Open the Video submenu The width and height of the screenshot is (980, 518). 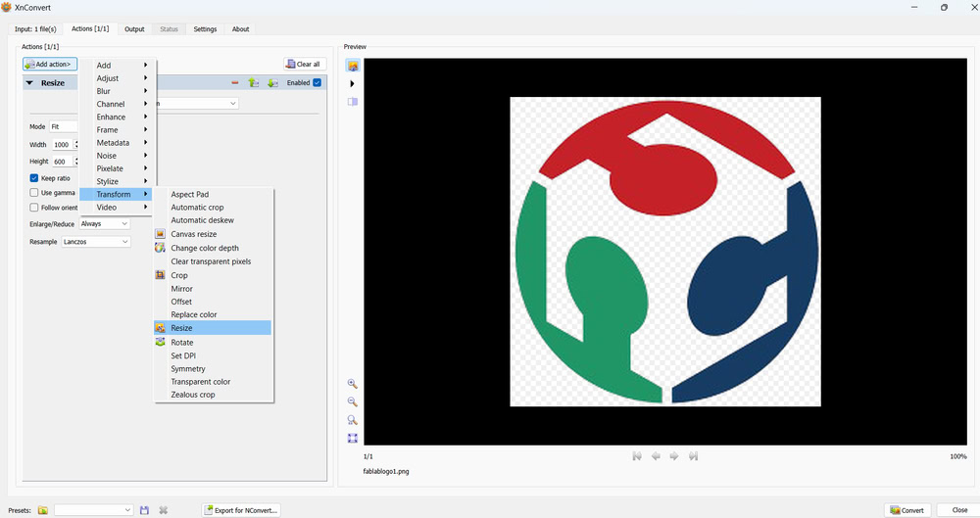[116, 207]
